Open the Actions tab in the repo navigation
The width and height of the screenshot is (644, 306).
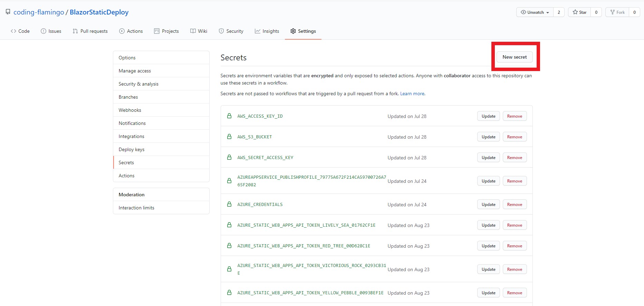pos(131,31)
